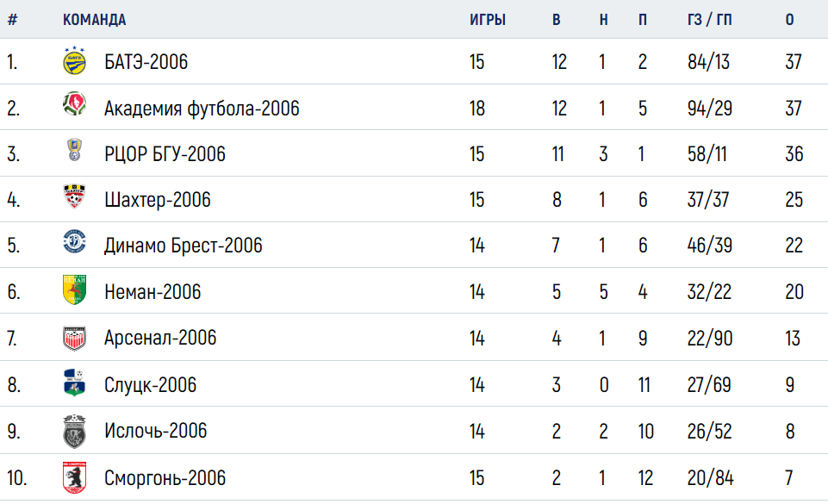
Task: Click the КОМАНДА column header
Action: pyautogui.click(x=95, y=20)
